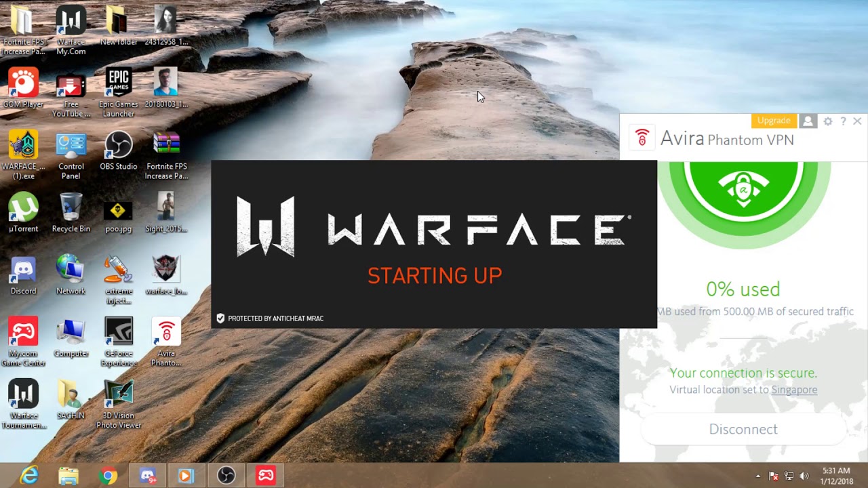Image resolution: width=868 pixels, height=488 pixels.
Task: Open network status tray icon
Action: point(789,476)
